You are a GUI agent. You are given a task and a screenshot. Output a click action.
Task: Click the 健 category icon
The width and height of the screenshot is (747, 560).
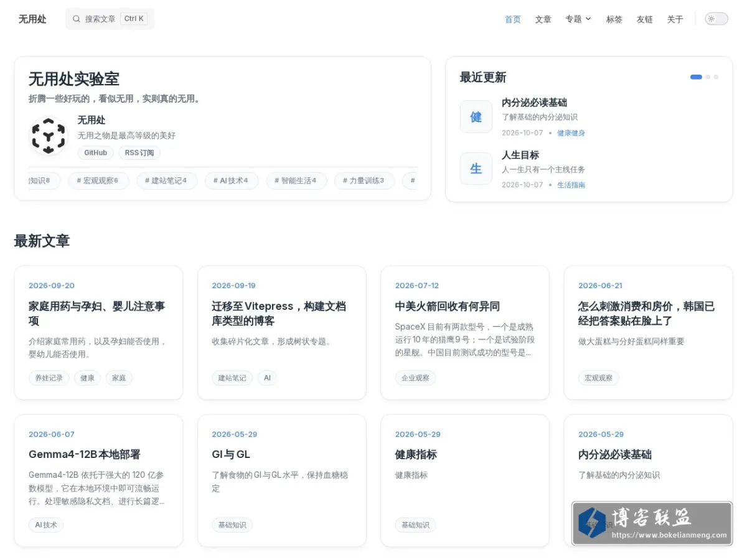click(x=476, y=116)
